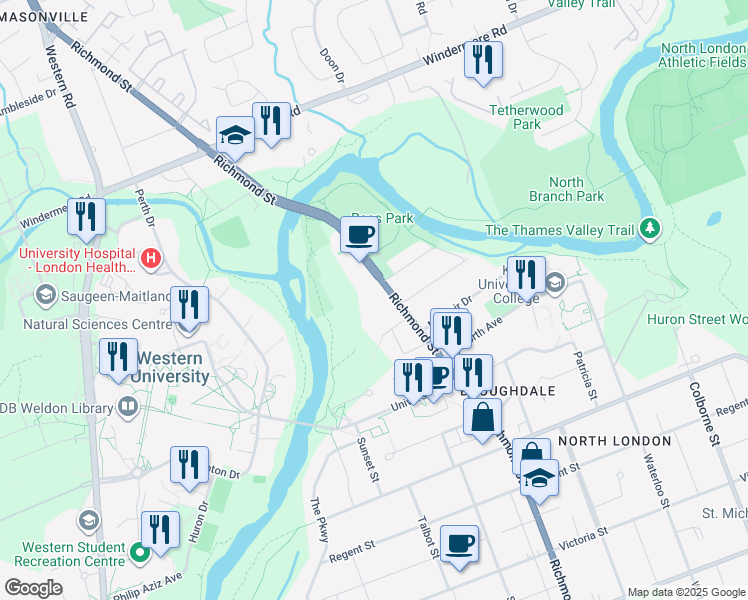748x600 pixels.
Task: Select the graduation cap marker on Richmond St at Windermere
Action: [x=235, y=137]
